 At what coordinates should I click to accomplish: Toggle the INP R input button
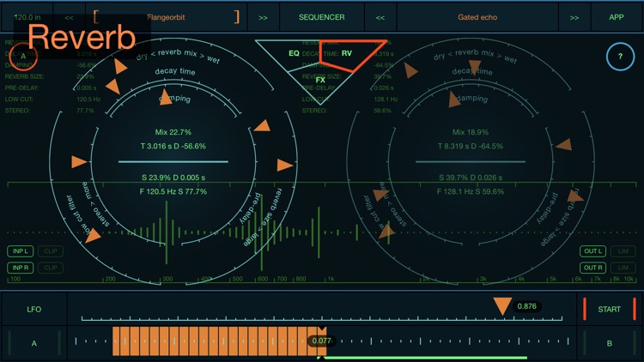20,268
